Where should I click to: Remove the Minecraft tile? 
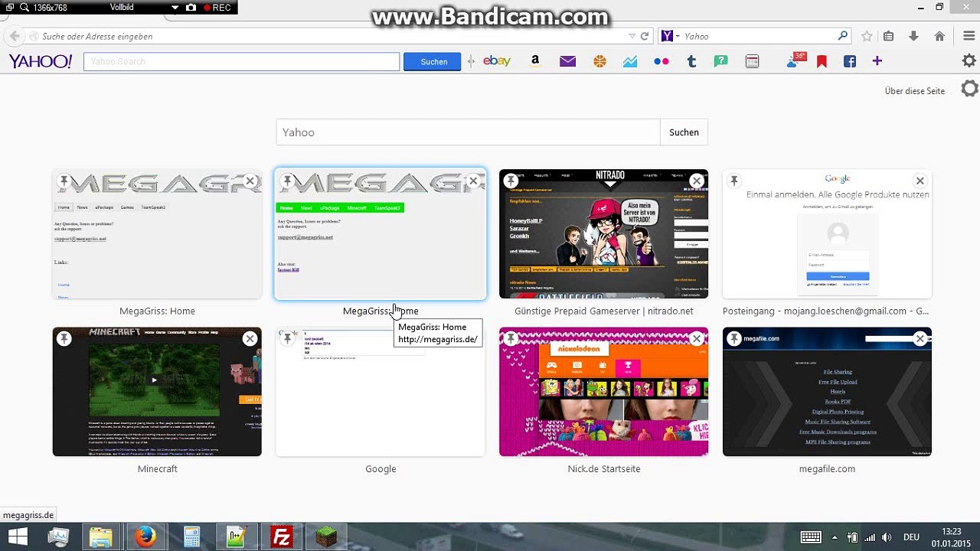tap(250, 339)
